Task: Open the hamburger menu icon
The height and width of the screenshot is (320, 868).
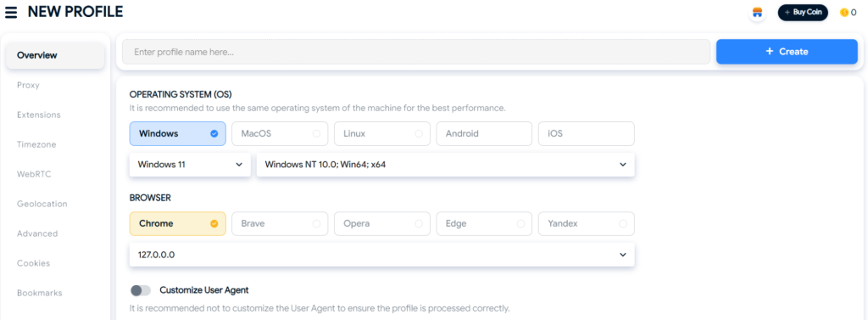Action: 10,12
